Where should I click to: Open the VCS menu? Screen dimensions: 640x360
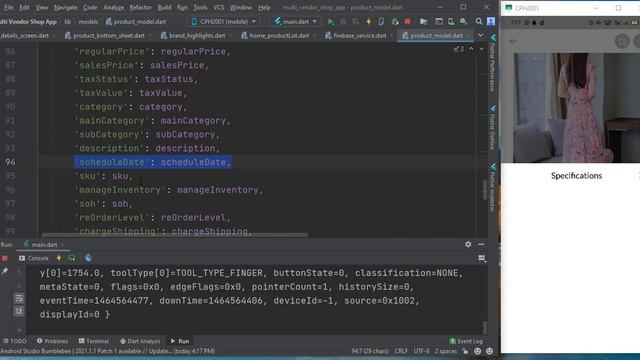219,7
